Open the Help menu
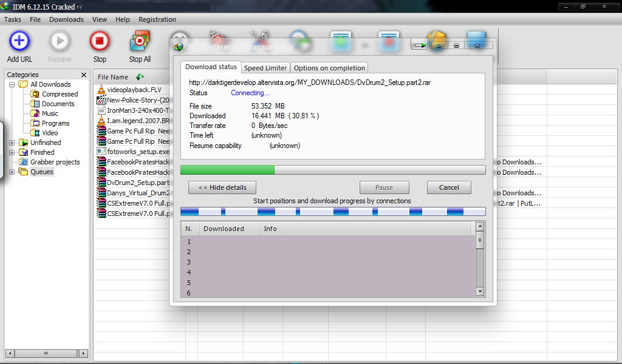This screenshot has height=364, width=622. (123, 19)
